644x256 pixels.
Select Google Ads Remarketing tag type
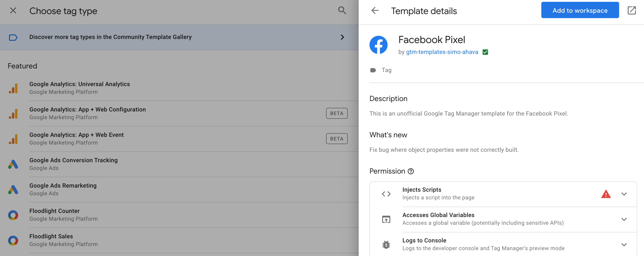179,190
